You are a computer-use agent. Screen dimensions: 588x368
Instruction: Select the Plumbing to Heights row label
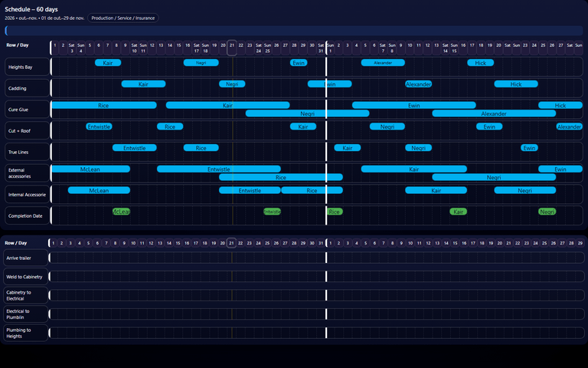[25, 333]
